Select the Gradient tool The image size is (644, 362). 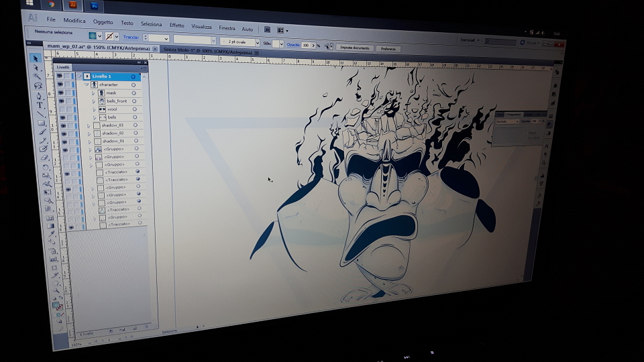pyautogui.click(x=50, y=226)
